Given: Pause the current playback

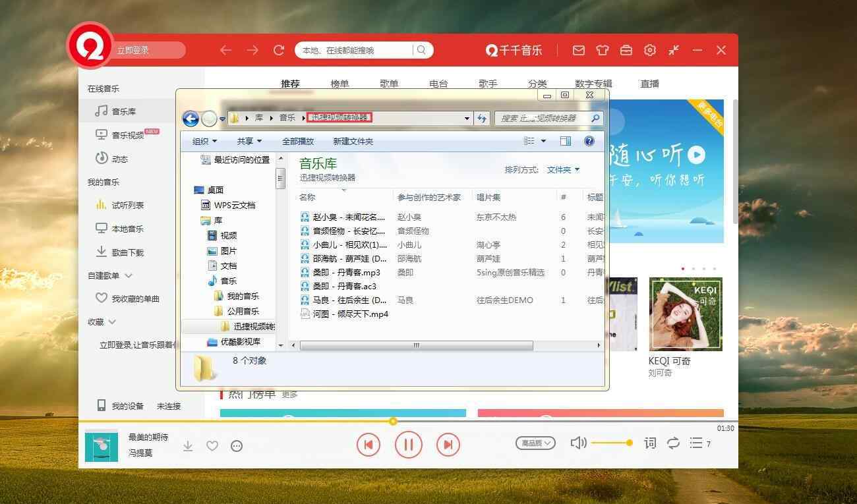Looking at the screenshot, I should 408,445.
